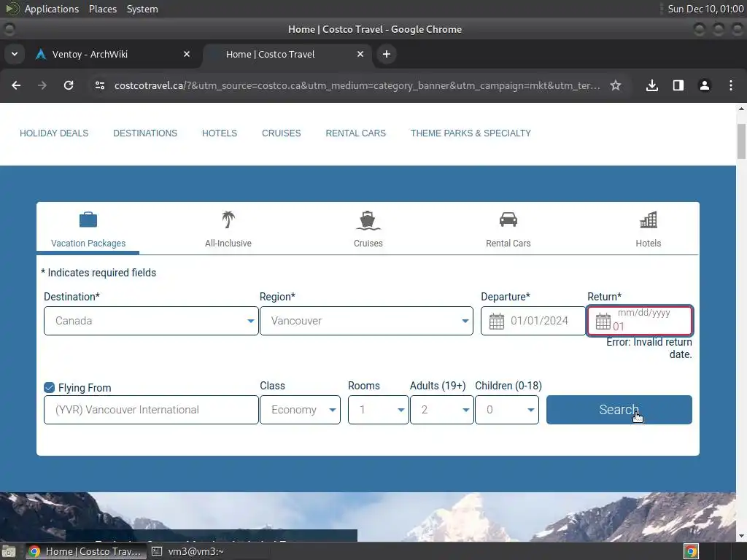Open the CRUISES nav link

(x=281, y=133)
